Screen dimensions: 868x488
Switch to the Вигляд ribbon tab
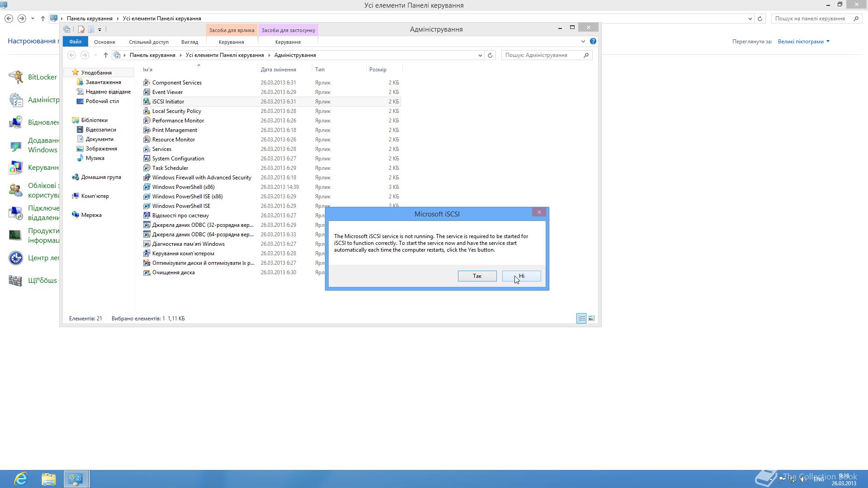coord(189,42)
